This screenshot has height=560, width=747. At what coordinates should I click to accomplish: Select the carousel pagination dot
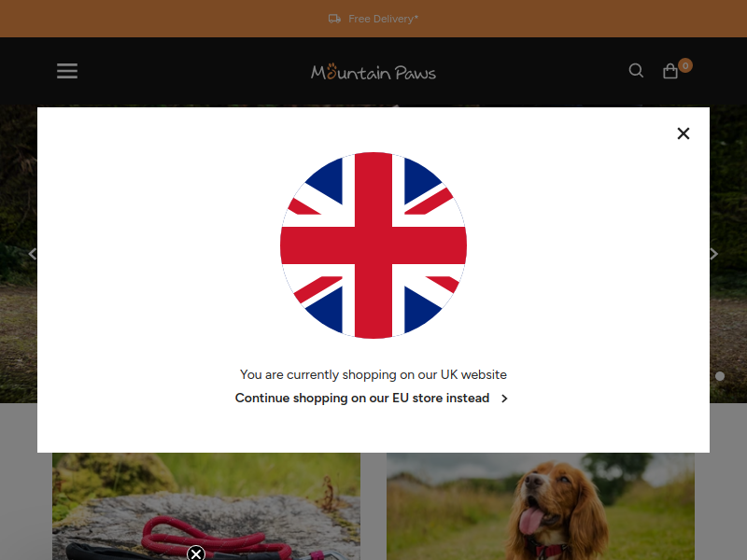[720, 376]
